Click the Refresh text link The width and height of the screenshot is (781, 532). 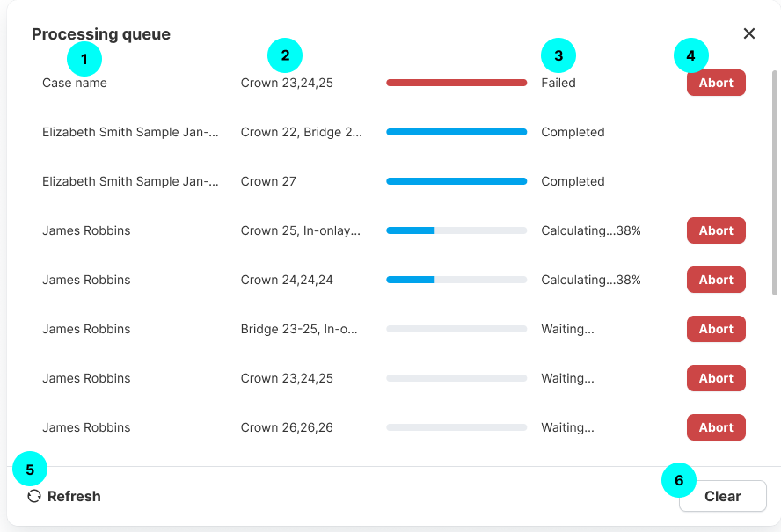pyautogui.click(x=74, y=496)
